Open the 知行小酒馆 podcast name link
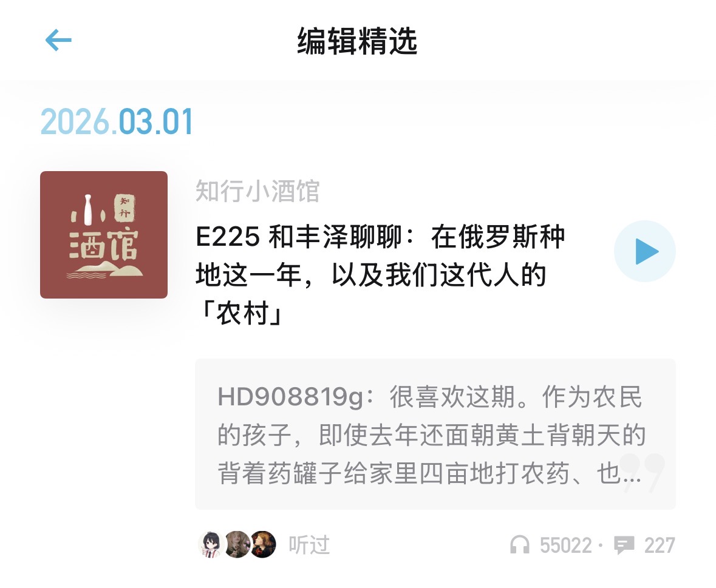The width and height of the screenshot is (716, 588). click(x=257, y=191)
